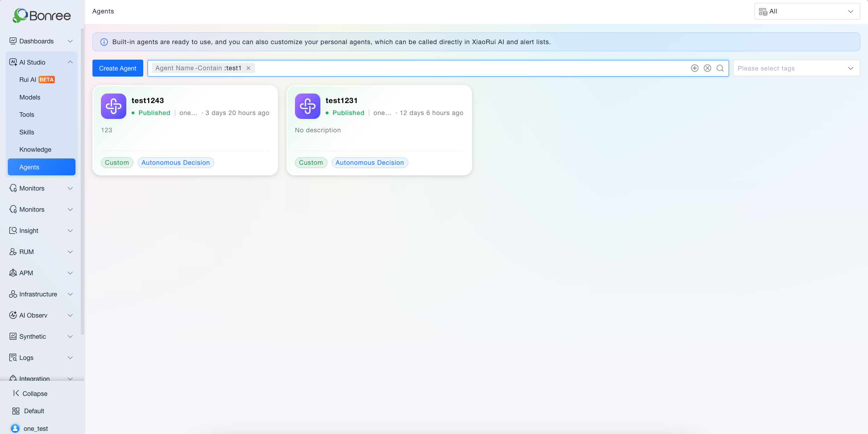
Task: Clear all filters with circled X icon
Action: coord(707,68)
